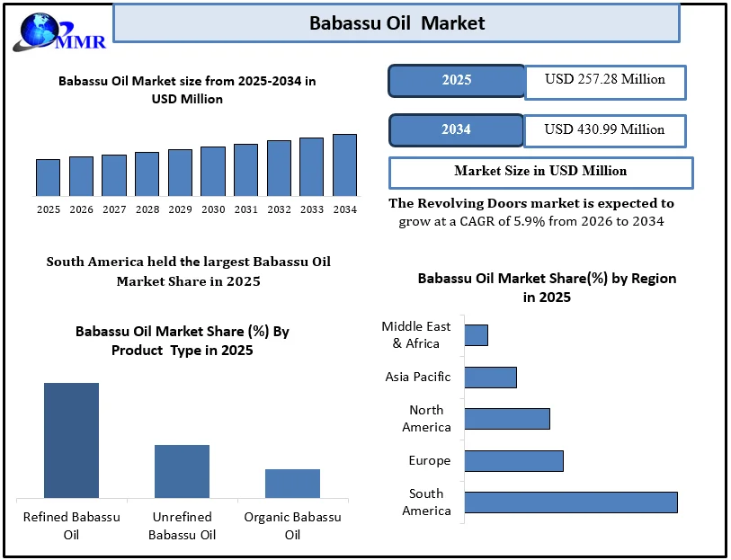731x560 pixels.
Task: Click the Middle East & Africa bar
Action: pos(476,335)
